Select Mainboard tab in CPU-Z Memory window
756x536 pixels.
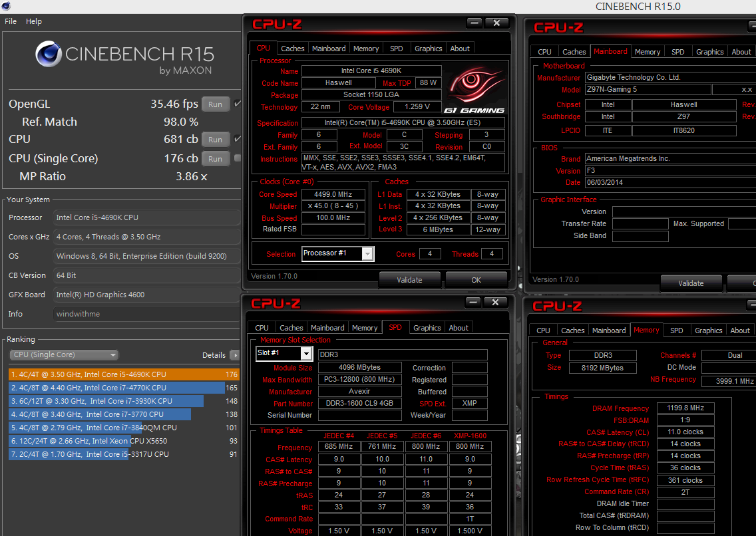[x=609, y=331]
